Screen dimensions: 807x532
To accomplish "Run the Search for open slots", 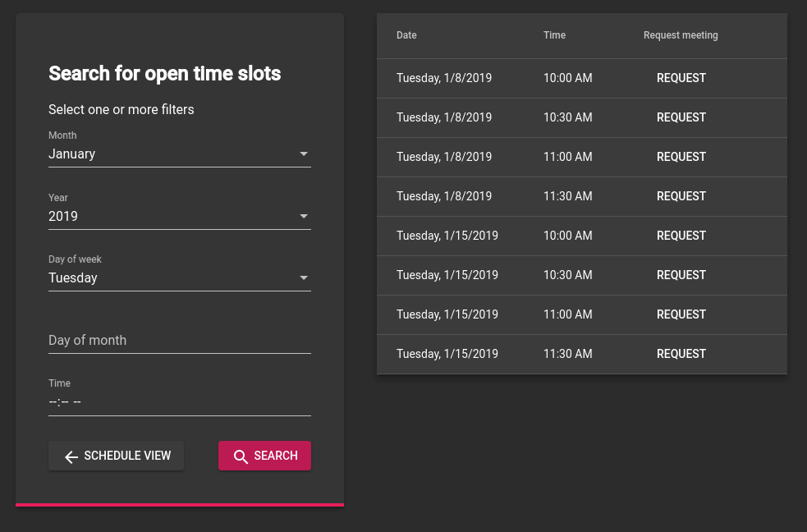I will tap(264, 456).
